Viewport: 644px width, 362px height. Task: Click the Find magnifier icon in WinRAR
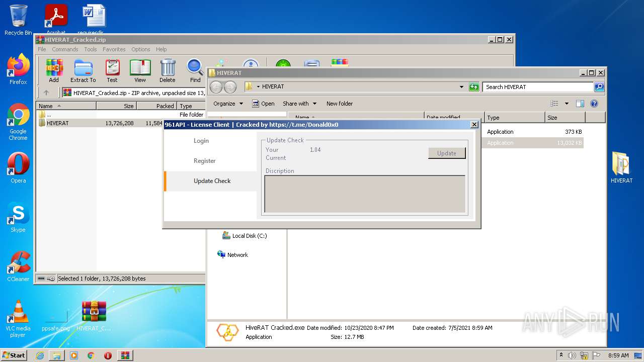tap(195, 70)
